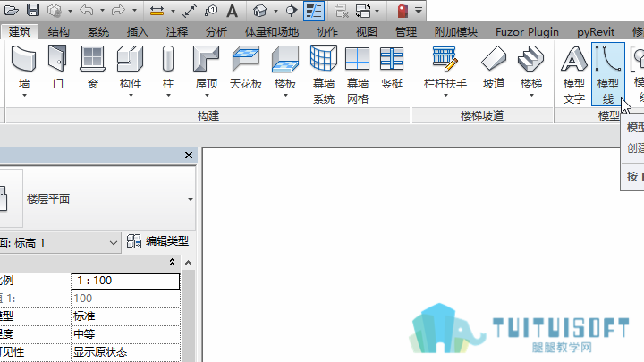644x362 pixels.
Task: Select the Floor (楼板) tool
Action: pyautogui.click(x=285, y=68)
